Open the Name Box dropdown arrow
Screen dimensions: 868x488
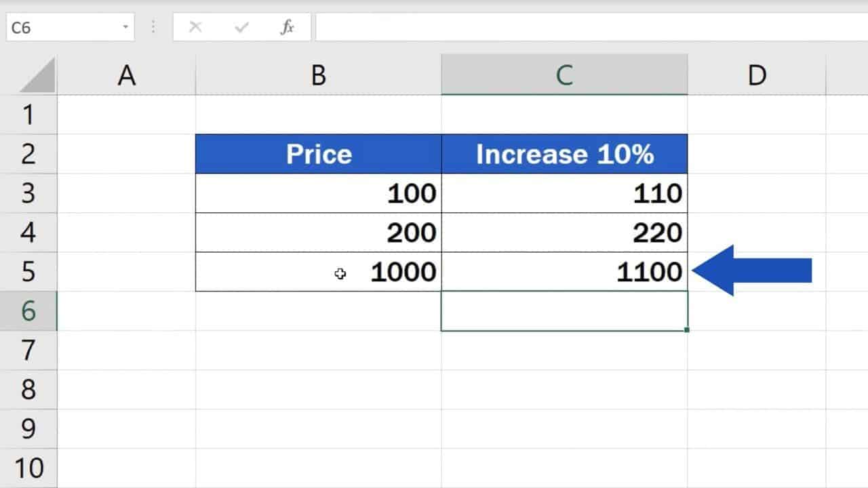125,27
